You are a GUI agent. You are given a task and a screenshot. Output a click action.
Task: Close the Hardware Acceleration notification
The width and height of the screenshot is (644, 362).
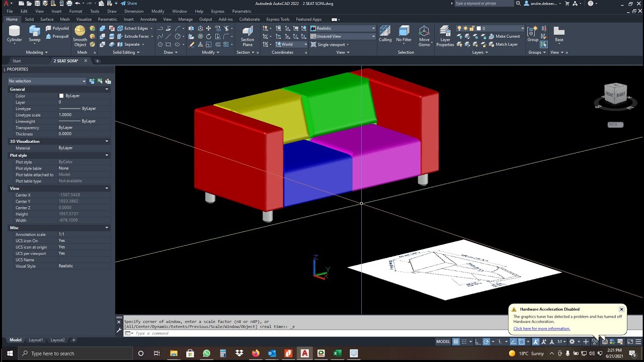click(x=621, y=309)
